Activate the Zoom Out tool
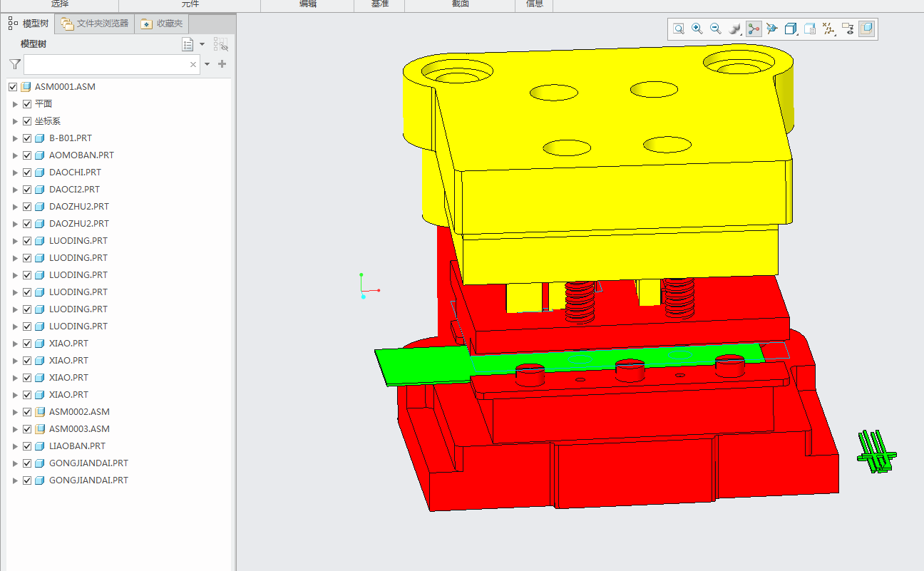 (716, 29)
